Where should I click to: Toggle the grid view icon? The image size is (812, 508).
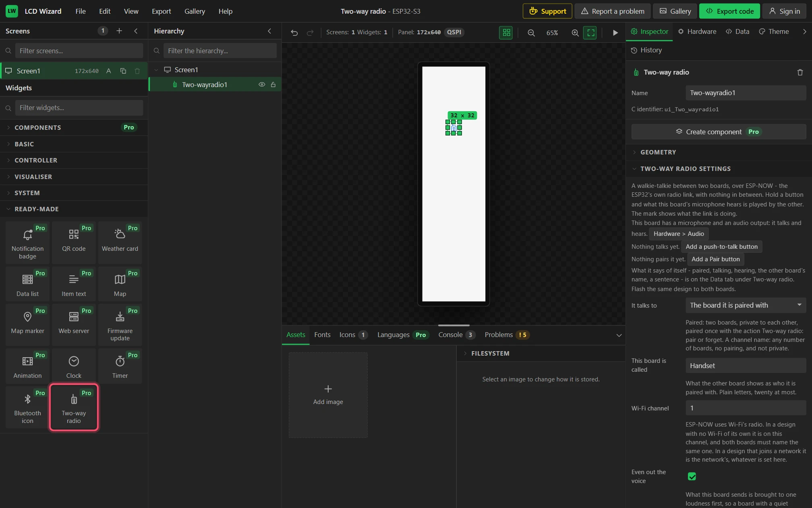[506, 33]
